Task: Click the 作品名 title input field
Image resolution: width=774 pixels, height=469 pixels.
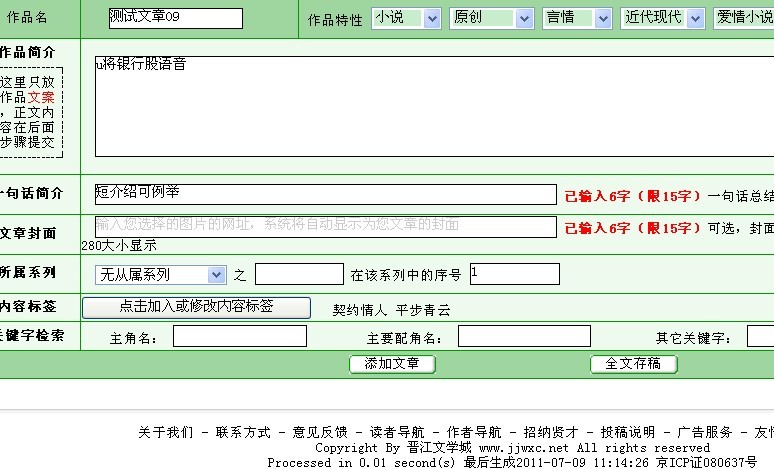Action: (x=176, y=18)
